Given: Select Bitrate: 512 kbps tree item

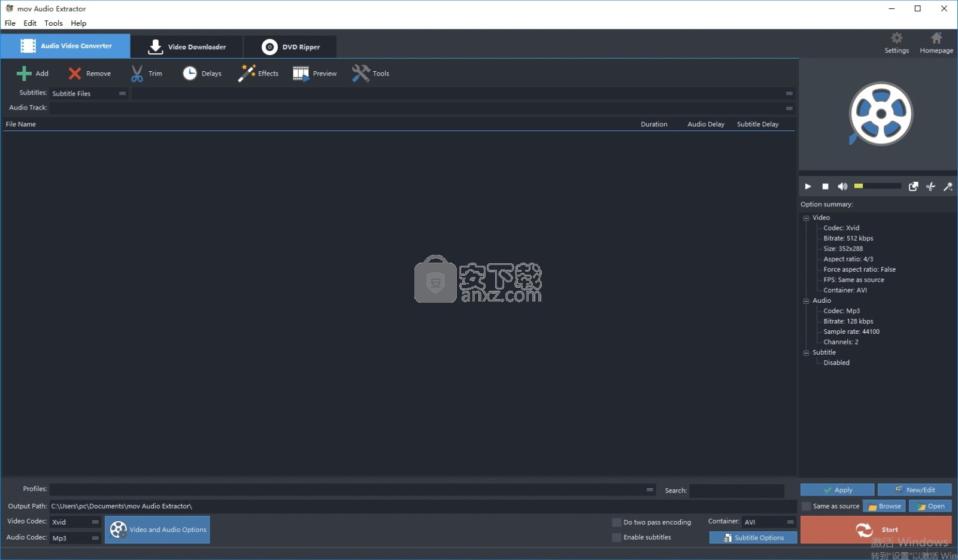Looking at the screenshot, I should 848,238.
